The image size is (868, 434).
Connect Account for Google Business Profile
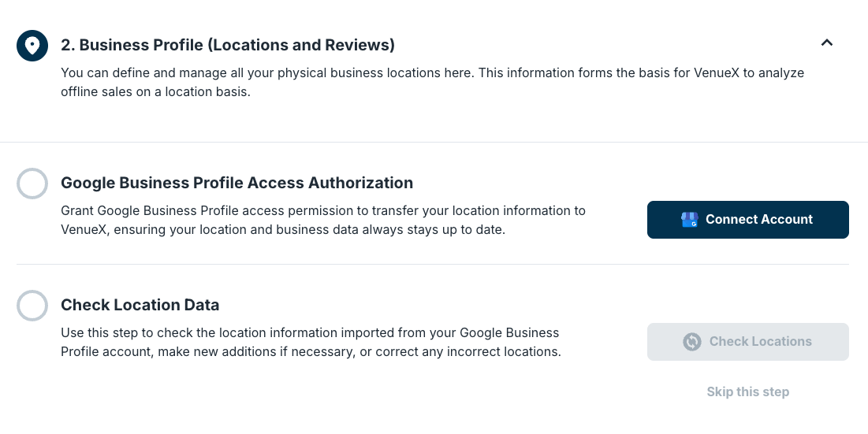[x=748, y=220]
